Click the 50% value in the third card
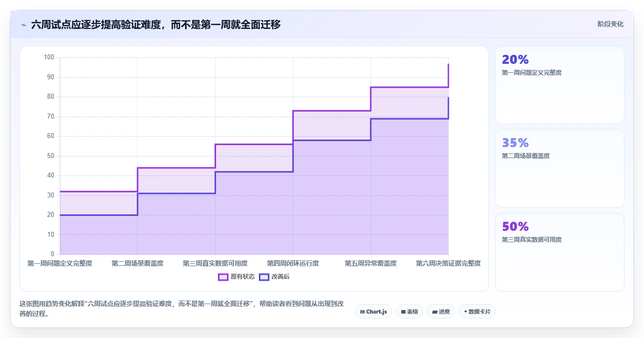The height and width of the screenshot is (338, 644). point(515,226)
